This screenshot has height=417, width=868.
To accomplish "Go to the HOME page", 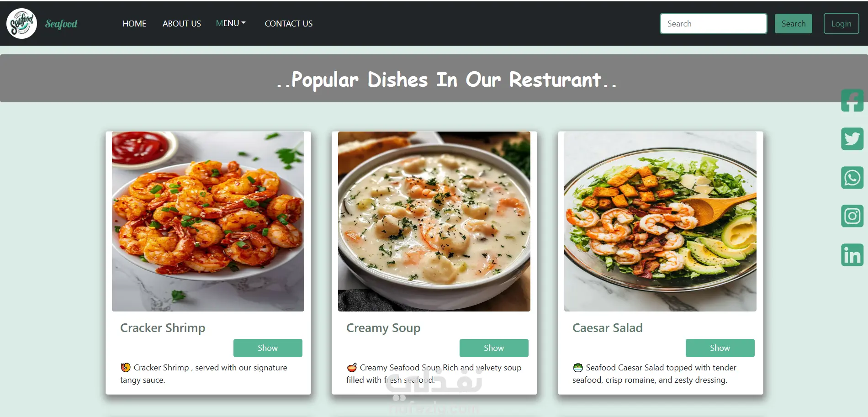I will (x=134, y=24).
